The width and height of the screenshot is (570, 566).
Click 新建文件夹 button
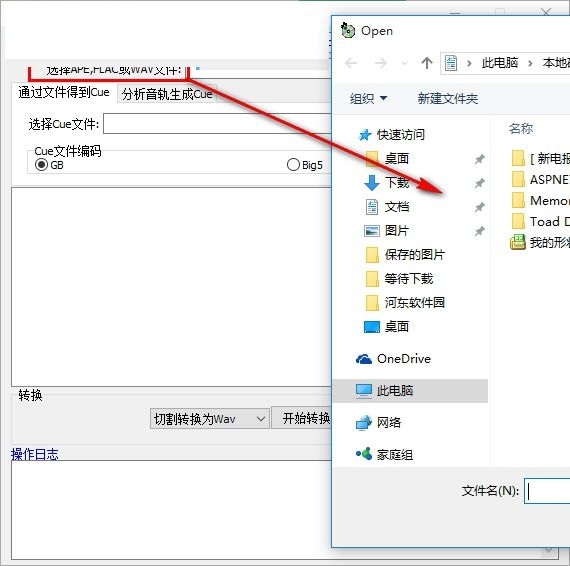tap(447, 99)
